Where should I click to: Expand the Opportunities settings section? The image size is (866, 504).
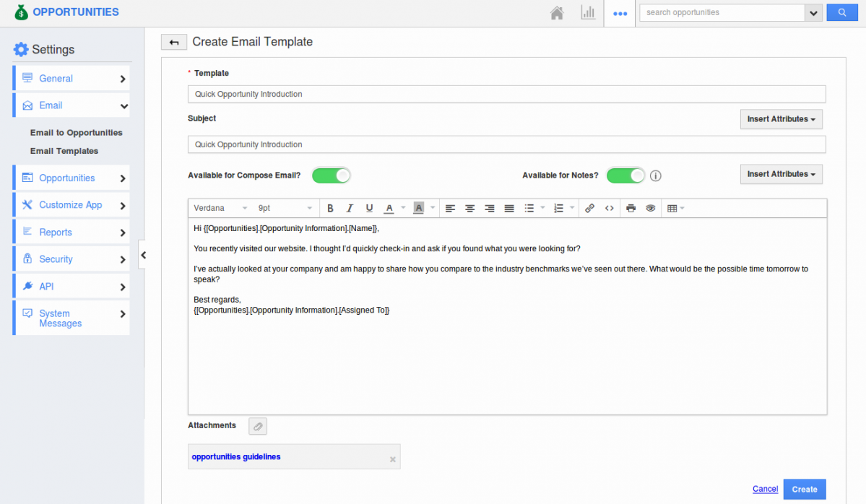coord(72,178)
